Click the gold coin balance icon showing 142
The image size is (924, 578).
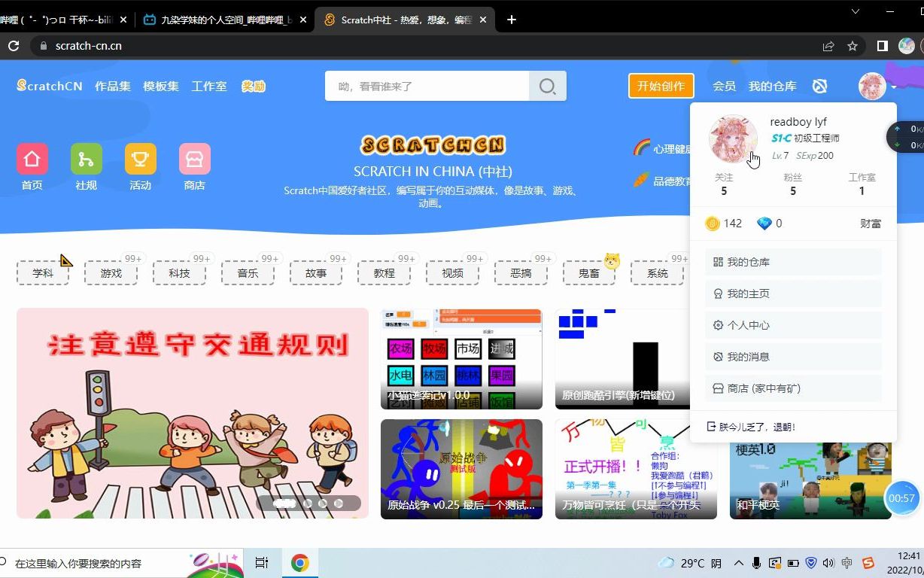click(712, 223)
